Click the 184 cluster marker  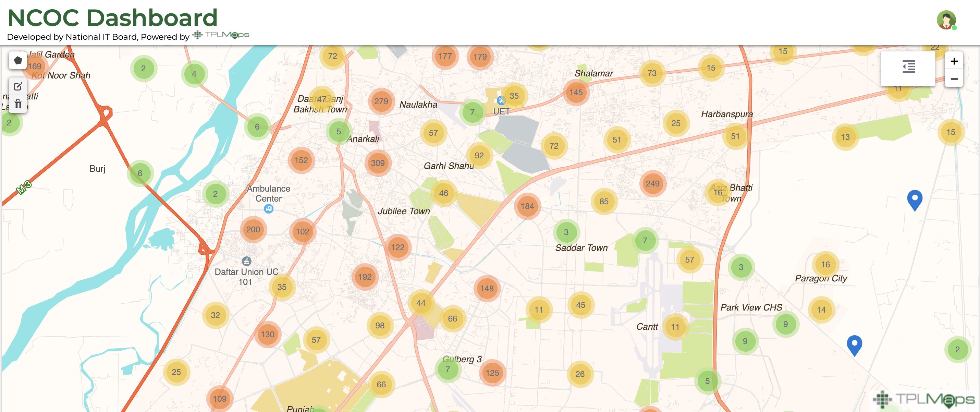(527, 206)
